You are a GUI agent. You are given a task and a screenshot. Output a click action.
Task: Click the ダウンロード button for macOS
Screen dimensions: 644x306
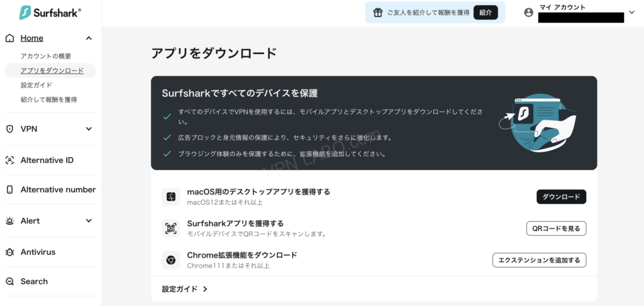(562, 197)
